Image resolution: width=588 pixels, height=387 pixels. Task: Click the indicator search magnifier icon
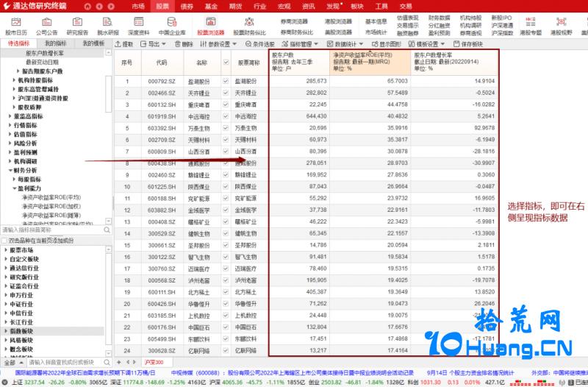point(107,230)
